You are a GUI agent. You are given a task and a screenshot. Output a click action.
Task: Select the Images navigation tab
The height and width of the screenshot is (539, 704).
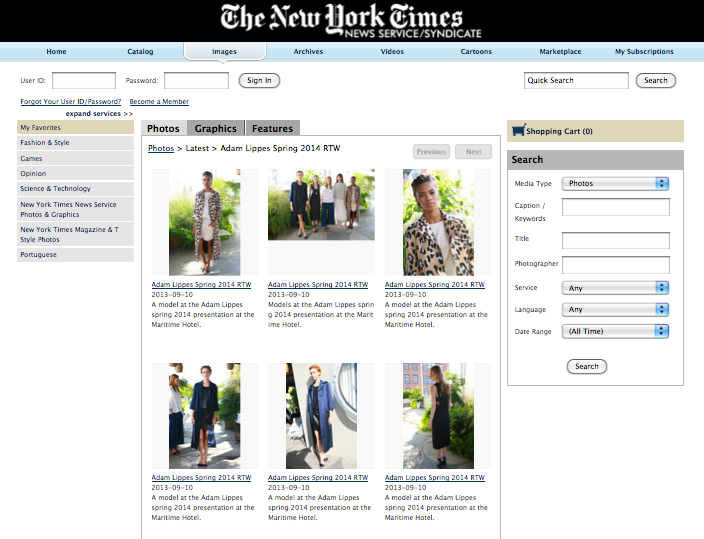click(x=224, y=52)
